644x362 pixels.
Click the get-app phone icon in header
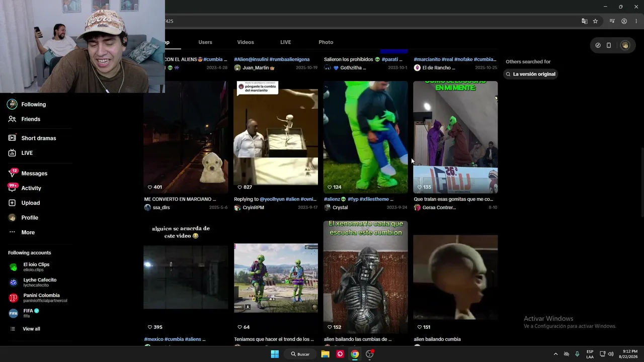point(609,45)
